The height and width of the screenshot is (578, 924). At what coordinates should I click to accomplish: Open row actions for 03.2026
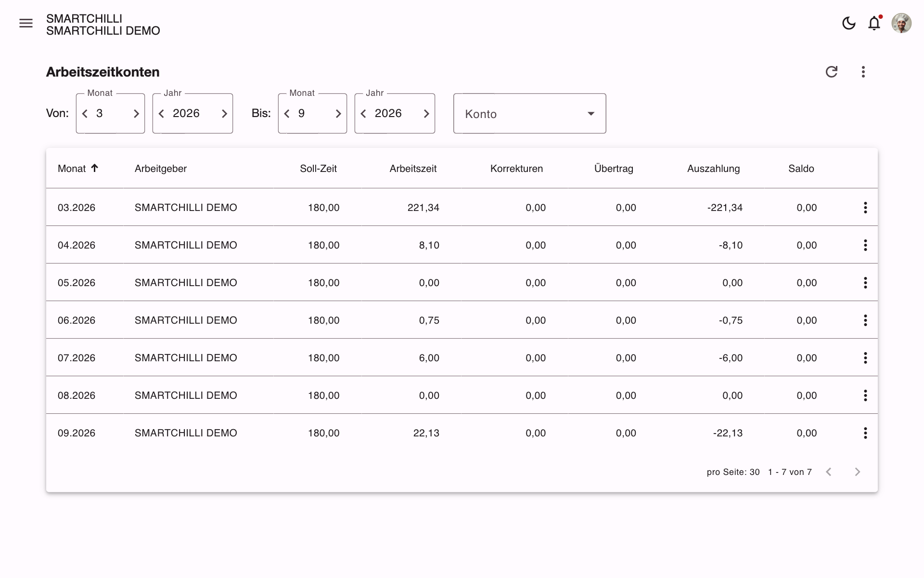click(x=865, y=208)
